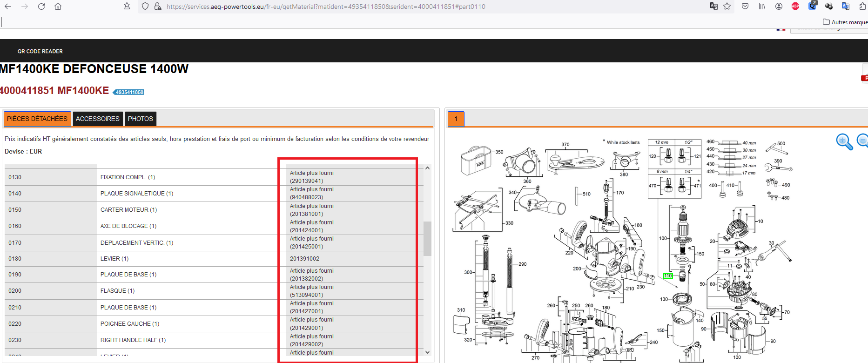Open the Autres marque-pages bookmarks folder
Image resolution: width=868 pixels, height=363 pixels.
(845, 22)
